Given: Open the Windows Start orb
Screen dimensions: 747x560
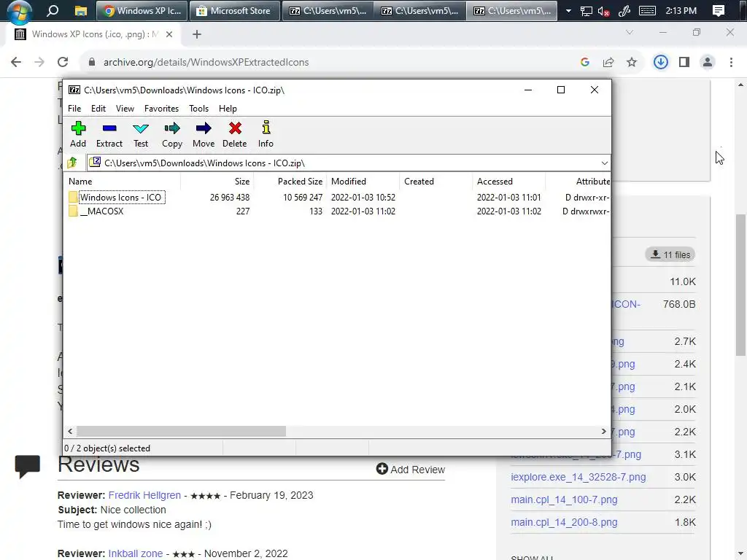Looking at the screenshot, I should [20, 12].
